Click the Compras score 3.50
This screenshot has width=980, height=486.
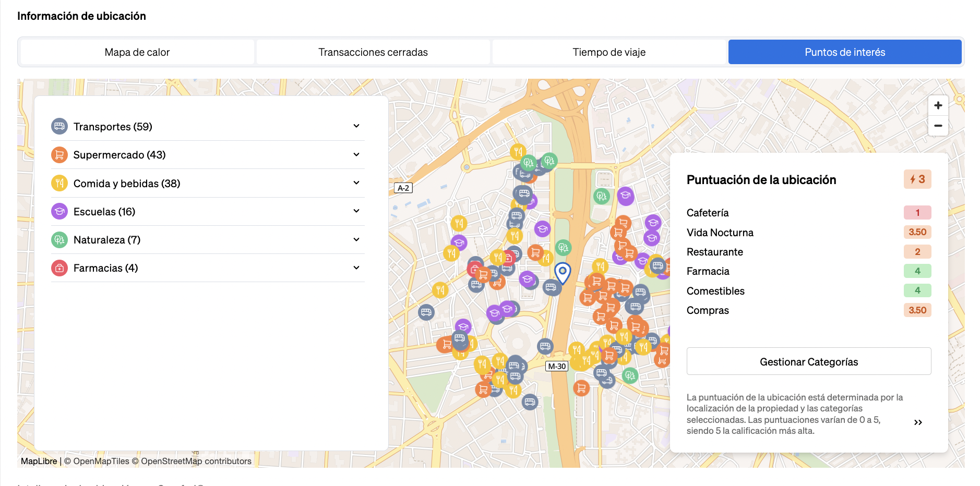(917, 310)
